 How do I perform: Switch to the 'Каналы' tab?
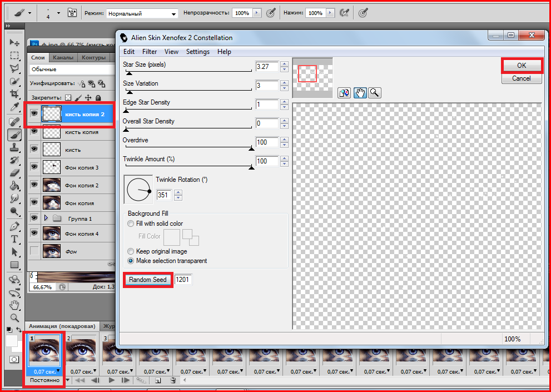coord(63,58)
